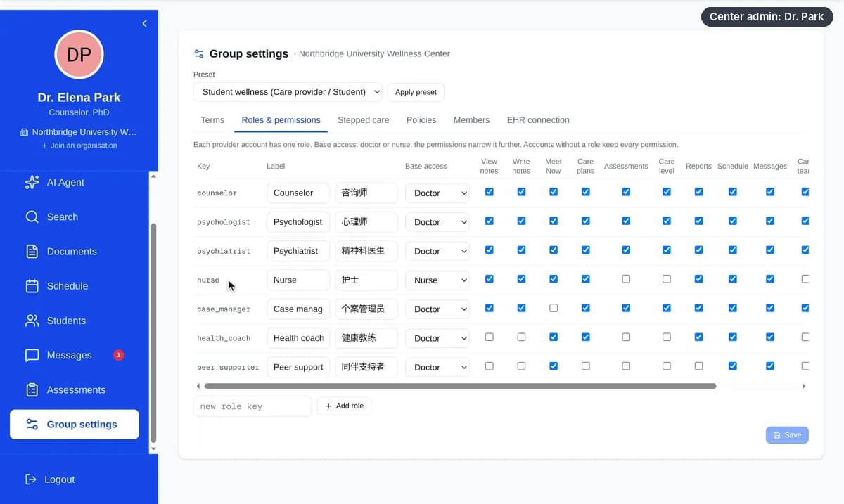Open Base access dropdown for psychiatrist

437,251
